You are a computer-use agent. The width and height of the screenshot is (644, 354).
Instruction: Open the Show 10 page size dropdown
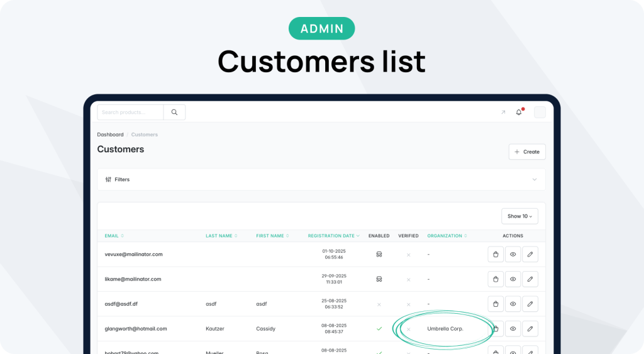coord(519,216)
